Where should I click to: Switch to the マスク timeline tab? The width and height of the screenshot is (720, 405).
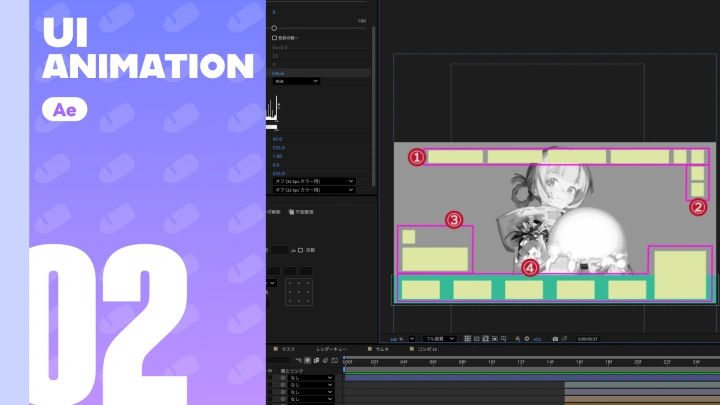[x=288, y=349]
